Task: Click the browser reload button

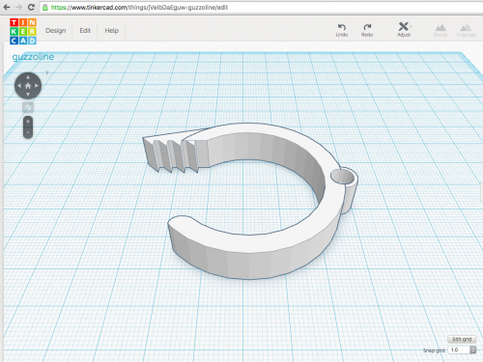Action: point(31,7)
